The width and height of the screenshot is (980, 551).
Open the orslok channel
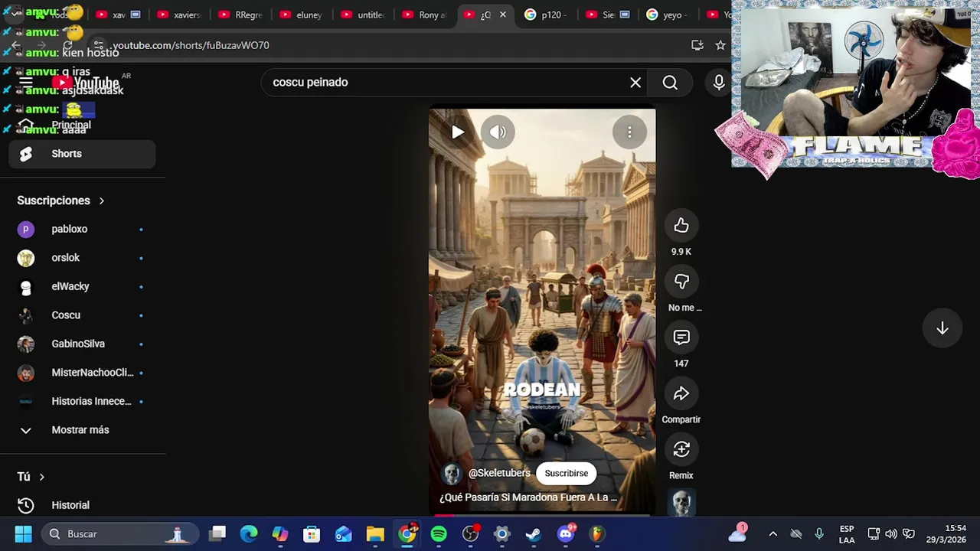pyautogui.click(x=82, y=258)
